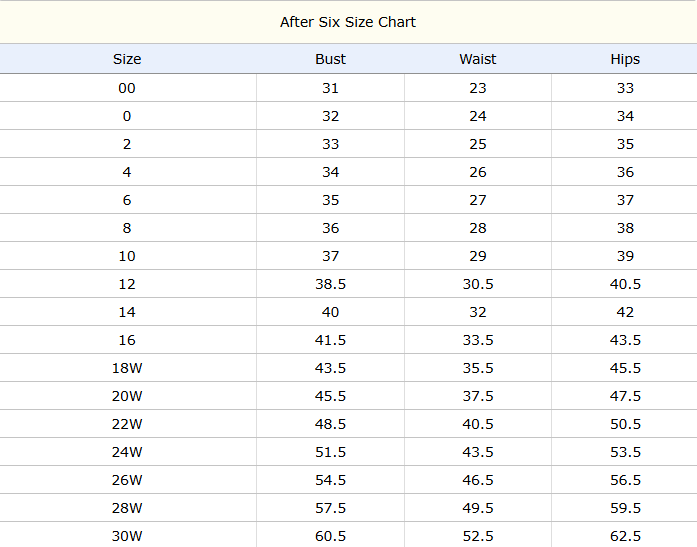Click hips value 36 in the size 4 row
The image size is (697, 547).
(x=625, y=172)
